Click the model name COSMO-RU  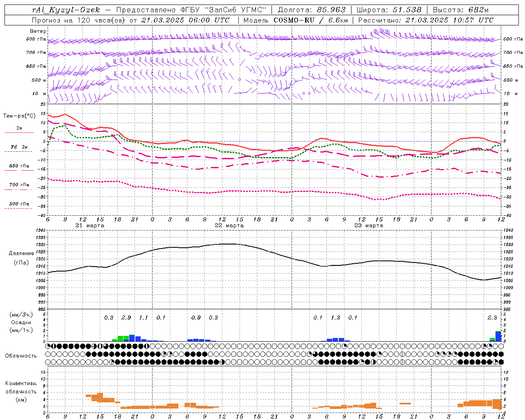294,20
